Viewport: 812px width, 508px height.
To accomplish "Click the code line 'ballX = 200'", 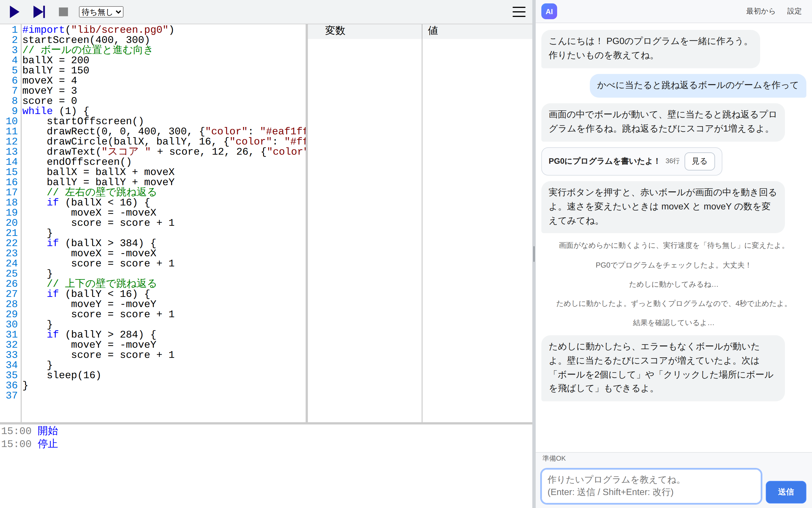I will (56, 60).
